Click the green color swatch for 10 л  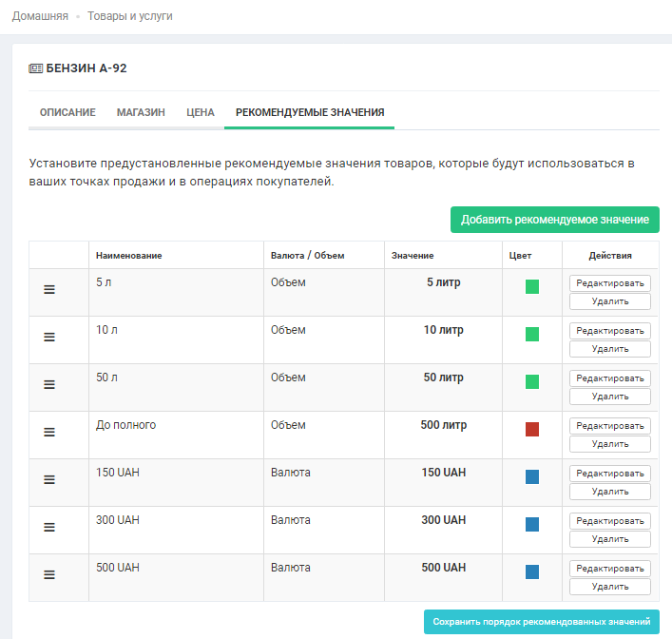pyautogui.click(x=532, y=335)
